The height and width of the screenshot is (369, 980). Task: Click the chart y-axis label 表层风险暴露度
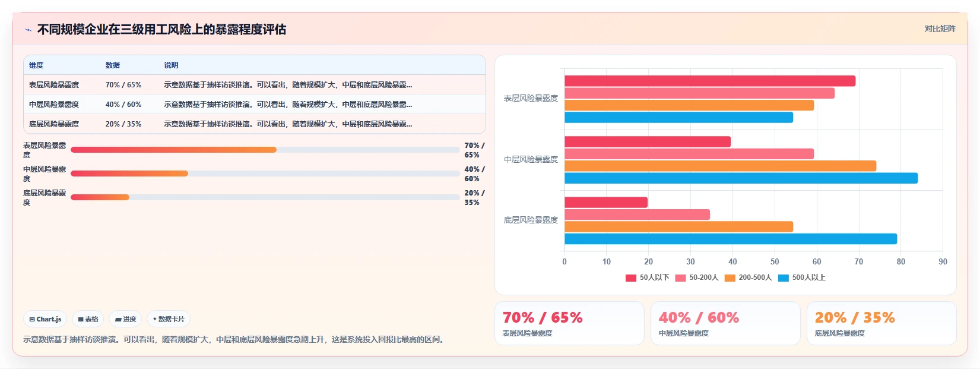(x=531, y=99)
